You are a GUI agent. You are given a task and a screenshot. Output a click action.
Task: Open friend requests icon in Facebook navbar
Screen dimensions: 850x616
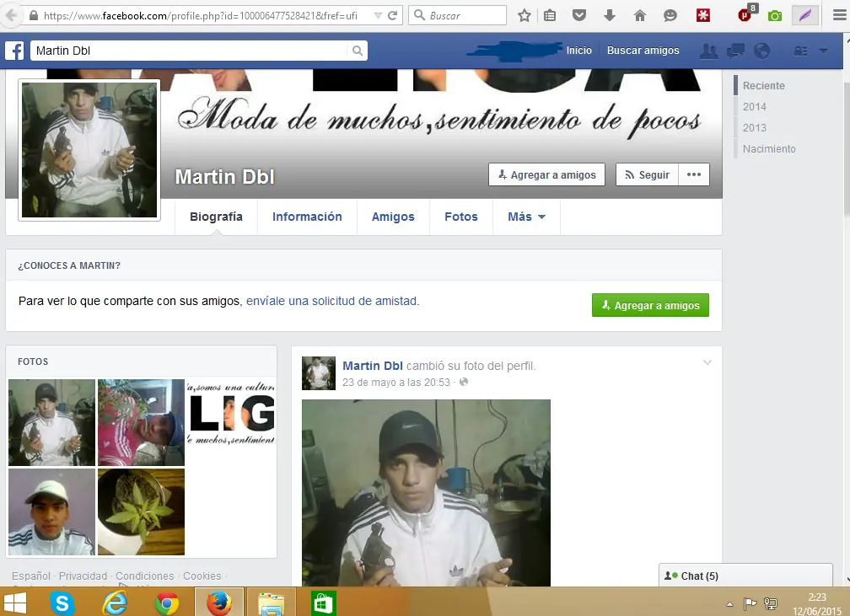pyautogui.click(x=708, y=51)
